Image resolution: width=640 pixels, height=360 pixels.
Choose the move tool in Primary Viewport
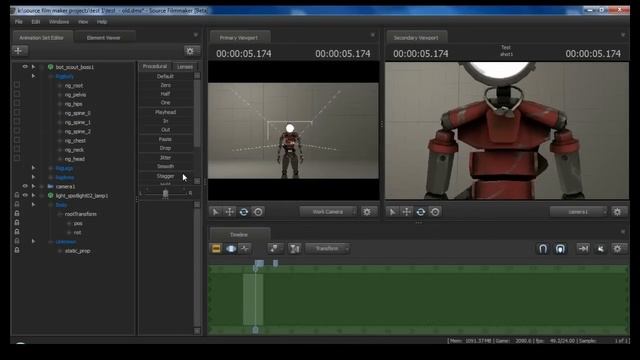tap(230, 212)
